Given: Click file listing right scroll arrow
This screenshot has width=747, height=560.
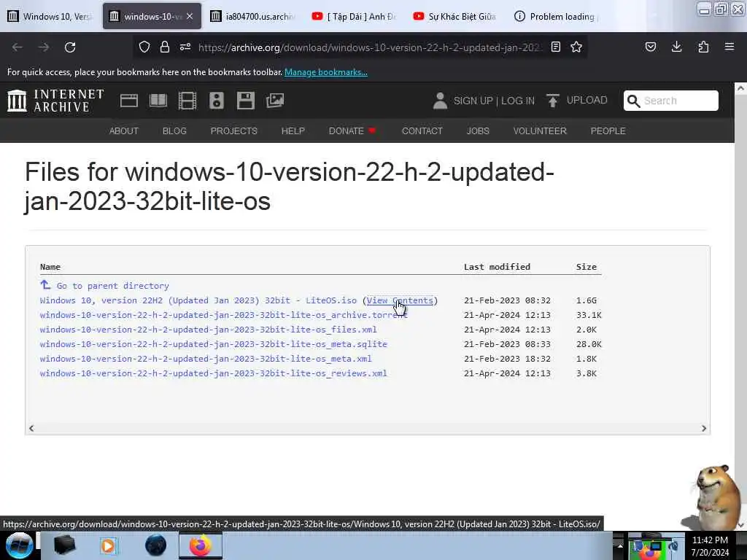Looking at the screenshot, I should tap(704, 429).
